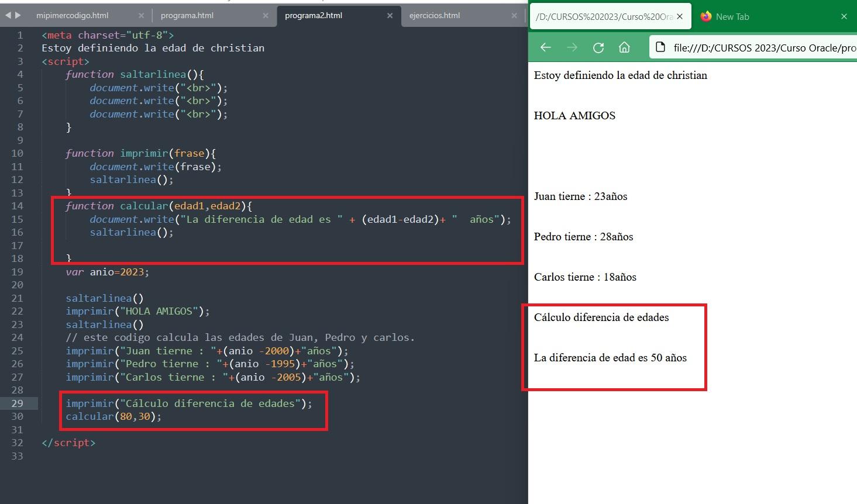Open the browser home page
Image resolution: width=857 pixels, height=504 pixels.
pos(624,47)
